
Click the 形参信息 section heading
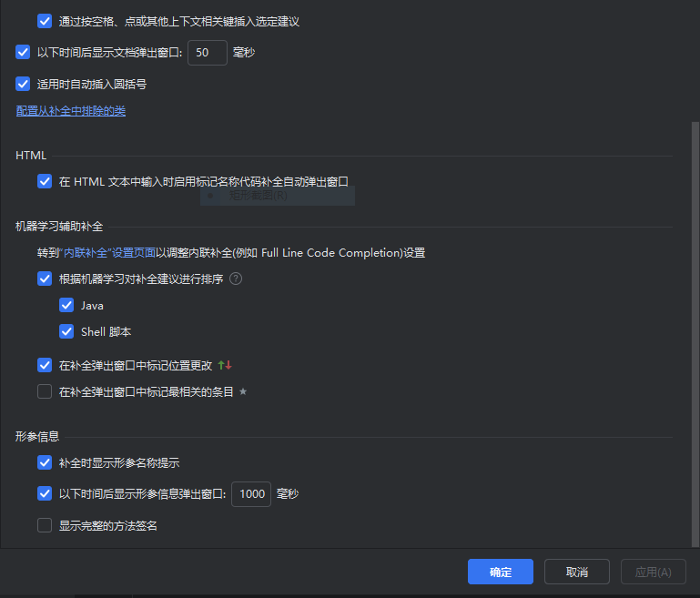tap(37, 437)
